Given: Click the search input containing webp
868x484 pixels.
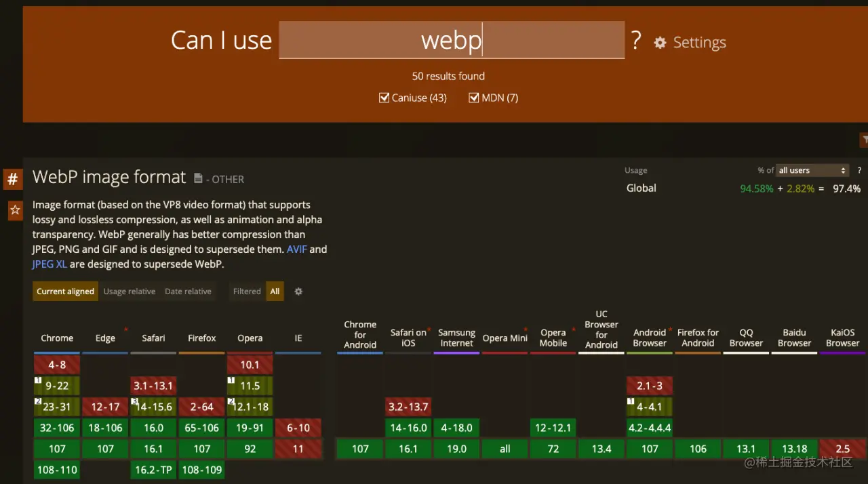Looking at the screenshot, I should pos(452,40).
